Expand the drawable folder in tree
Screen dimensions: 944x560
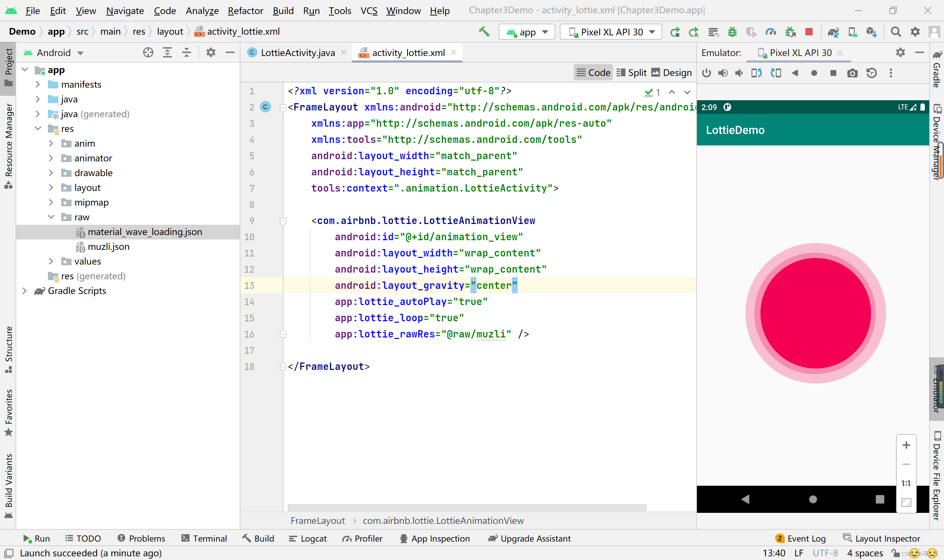(x=51, y=173)
